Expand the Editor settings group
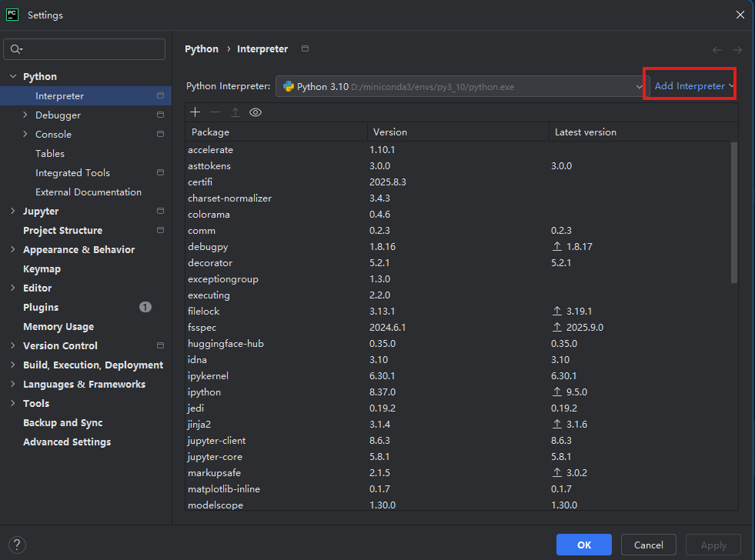755x560 pixels. point(13,288)
